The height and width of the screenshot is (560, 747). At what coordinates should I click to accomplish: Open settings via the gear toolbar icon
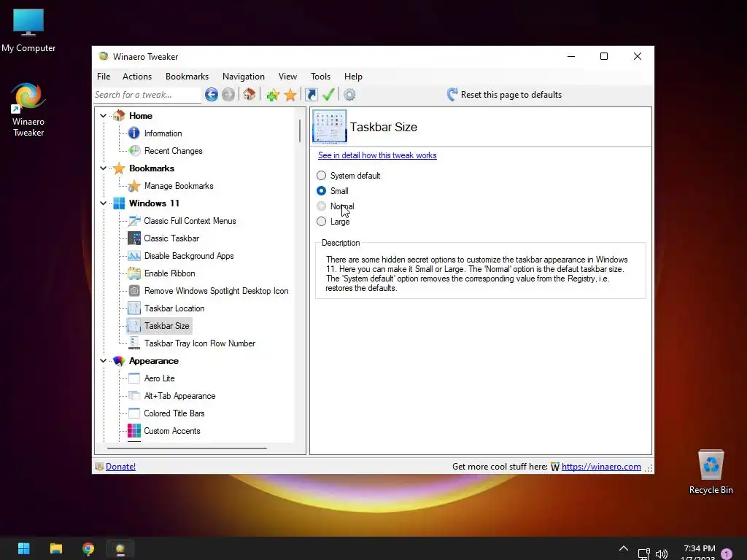(x=349, y=95)
